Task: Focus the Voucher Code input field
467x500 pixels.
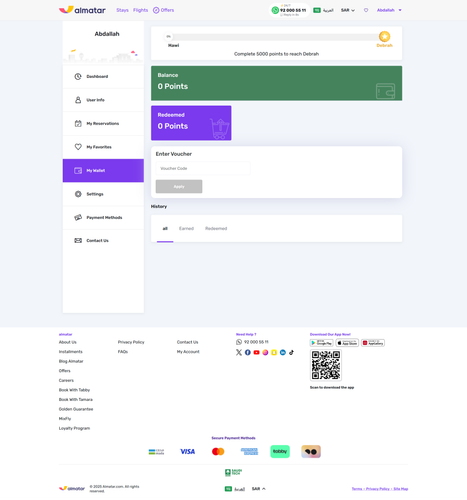Action: point(203,168)
